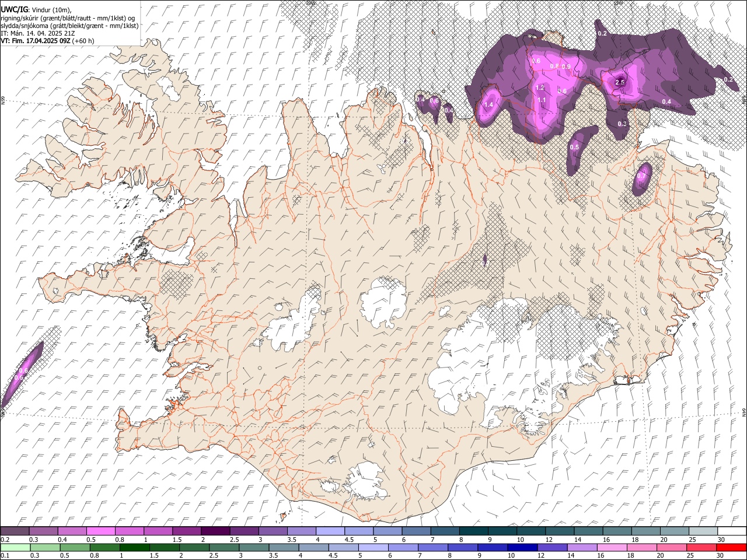Select the 0.7 snowfall label in eastern Iceland
Image resolution: width=747 pixels, height=560 pixels.
click(x=641, y=176)
